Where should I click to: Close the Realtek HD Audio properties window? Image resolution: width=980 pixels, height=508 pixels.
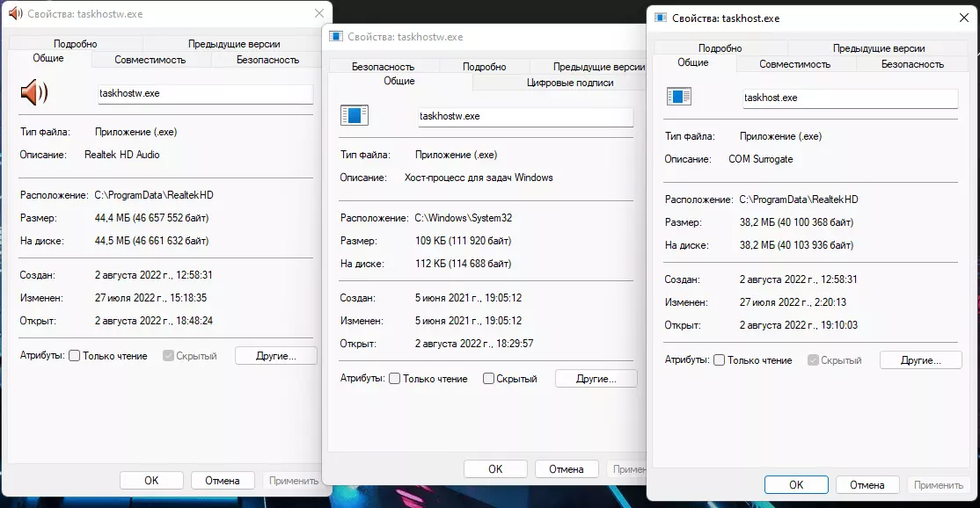[318, 14]
